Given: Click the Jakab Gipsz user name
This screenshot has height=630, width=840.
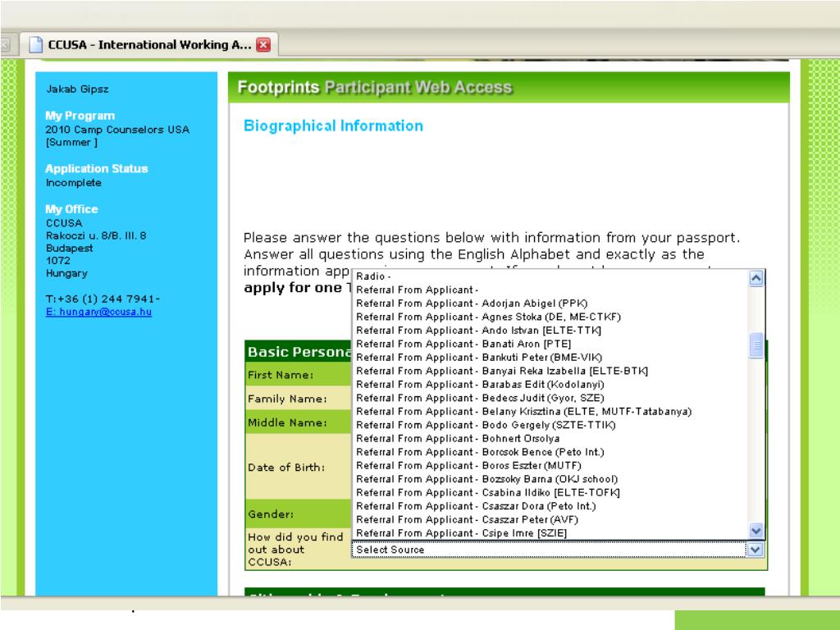Looking at the screenshot, I should (77, 89).
